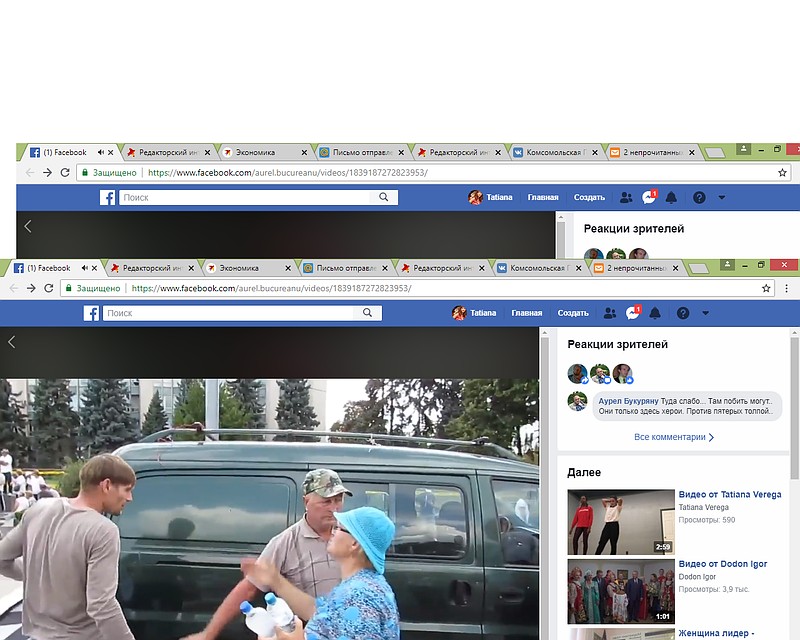Click Создать in the front window

coord(573,313)
